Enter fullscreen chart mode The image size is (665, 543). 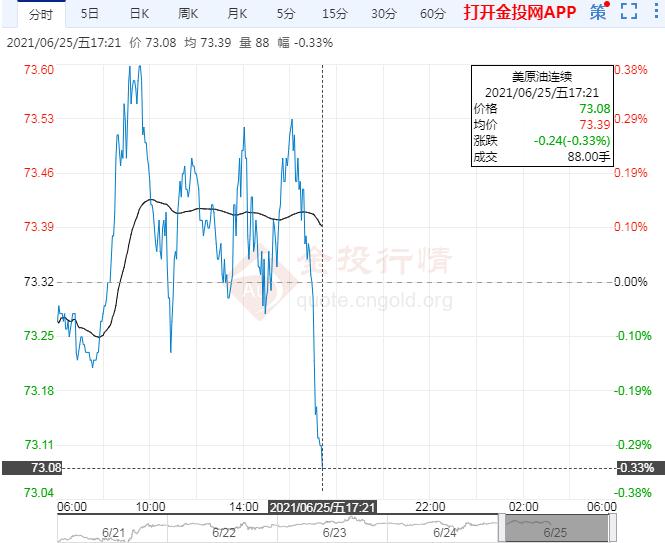(628, 13)
